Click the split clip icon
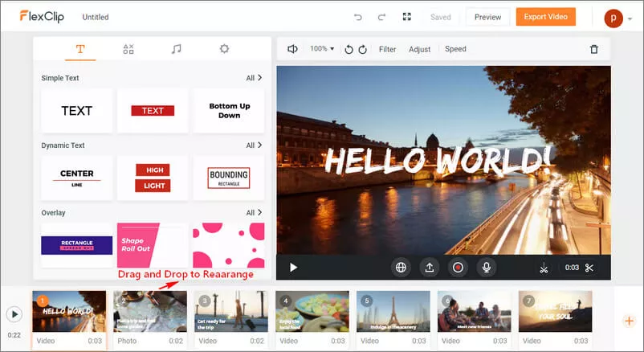 (544, 268)
